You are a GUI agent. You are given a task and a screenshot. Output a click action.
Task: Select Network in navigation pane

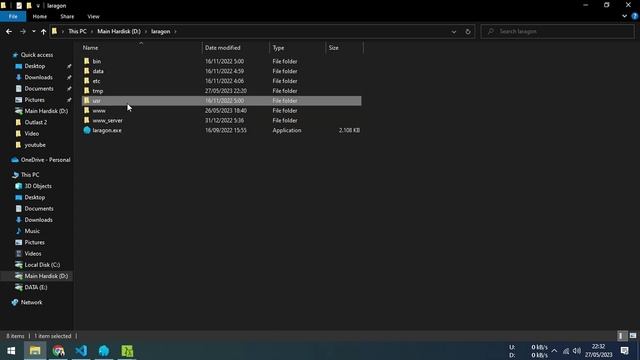[x=31, y=302]
